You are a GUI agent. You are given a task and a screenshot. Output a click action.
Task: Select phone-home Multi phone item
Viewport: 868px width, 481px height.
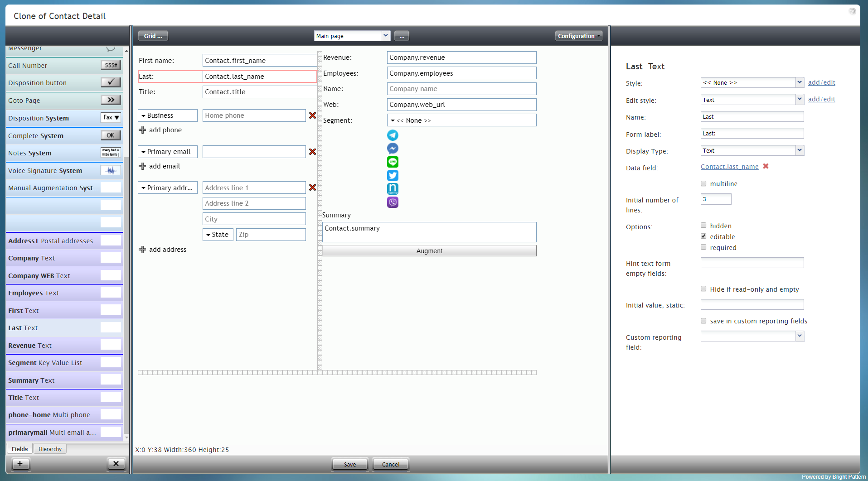coord(64,415)
